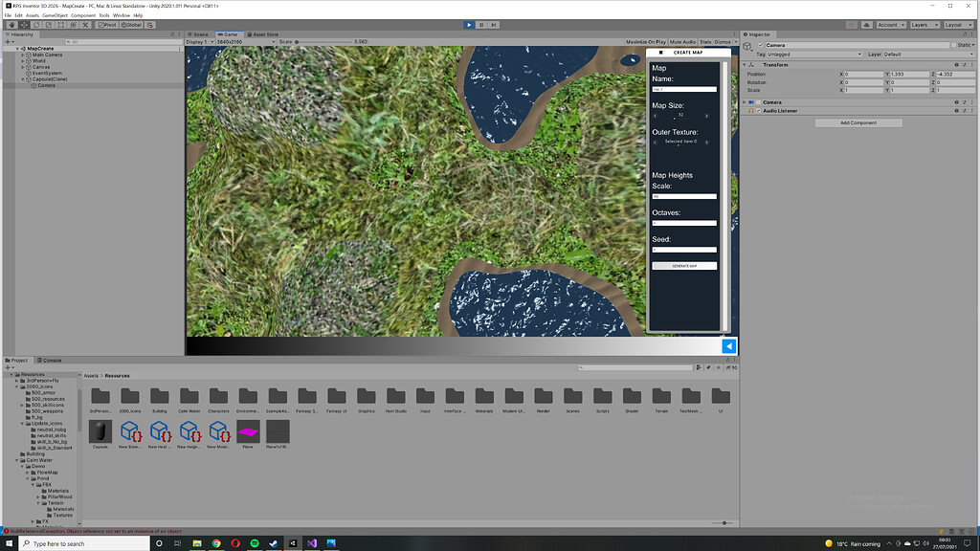
Task: Select the Move tool
Action: pos(24,24)
